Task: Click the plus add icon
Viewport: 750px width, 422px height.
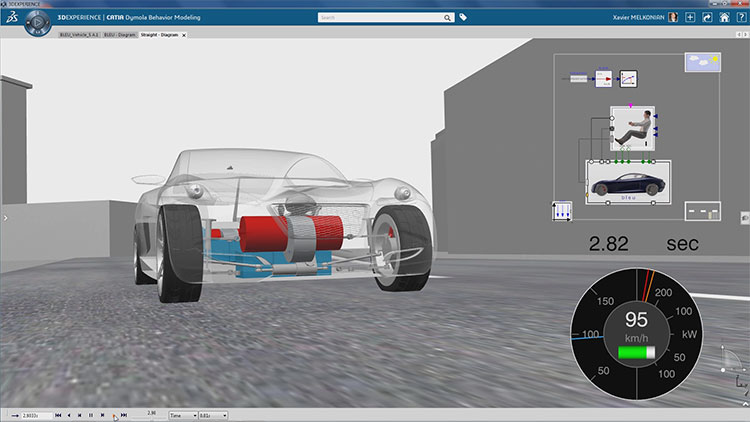Action: (690, 17)
